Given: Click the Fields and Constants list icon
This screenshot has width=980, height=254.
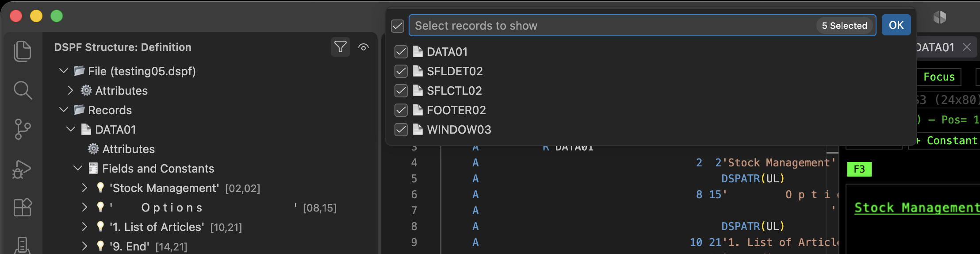Looking at the screenshot, I should click(x=93, y=168).
